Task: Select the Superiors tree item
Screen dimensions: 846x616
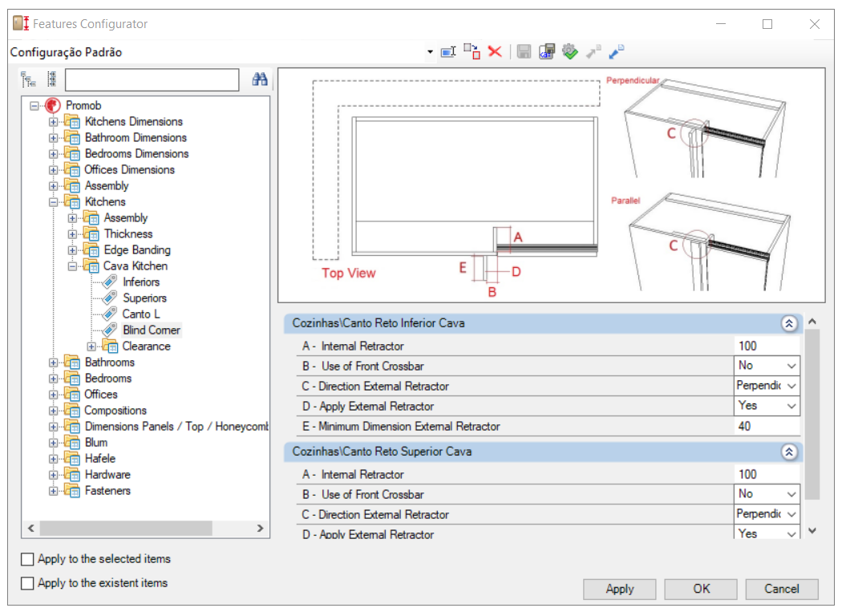Action: point(144,298)
